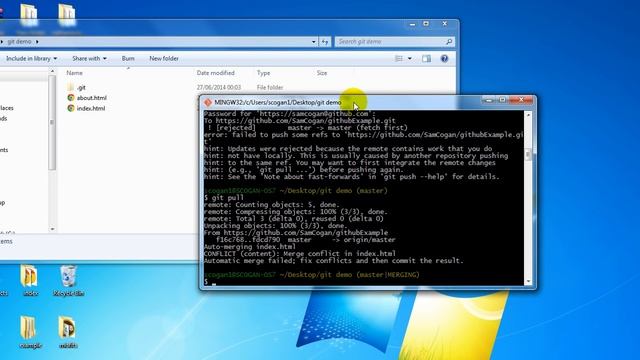Click the navigation pane scroll down arrow

tap(52, 229)
